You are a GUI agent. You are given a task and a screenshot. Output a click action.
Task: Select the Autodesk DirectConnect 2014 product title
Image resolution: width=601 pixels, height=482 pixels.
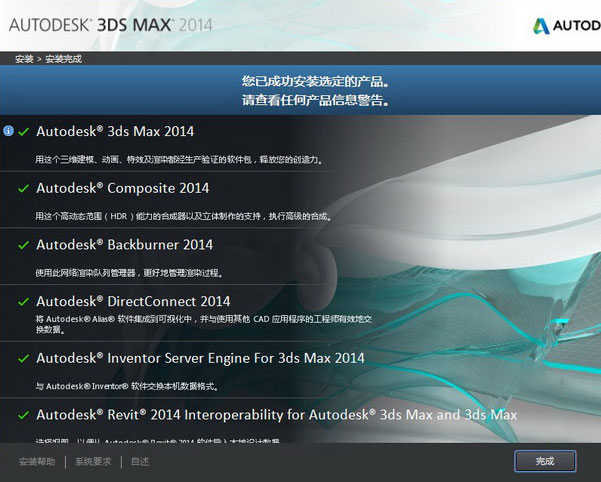coord(133,302)
